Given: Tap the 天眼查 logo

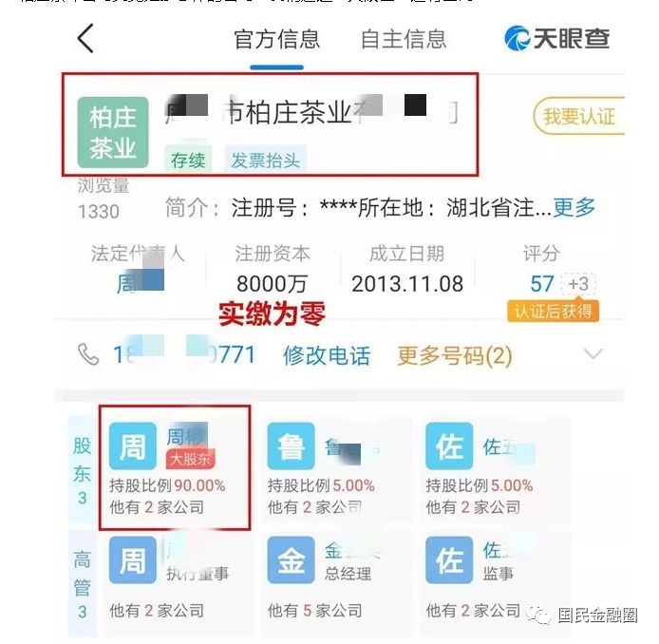Looking at the screenshot, I should click(x=556, y=38).
